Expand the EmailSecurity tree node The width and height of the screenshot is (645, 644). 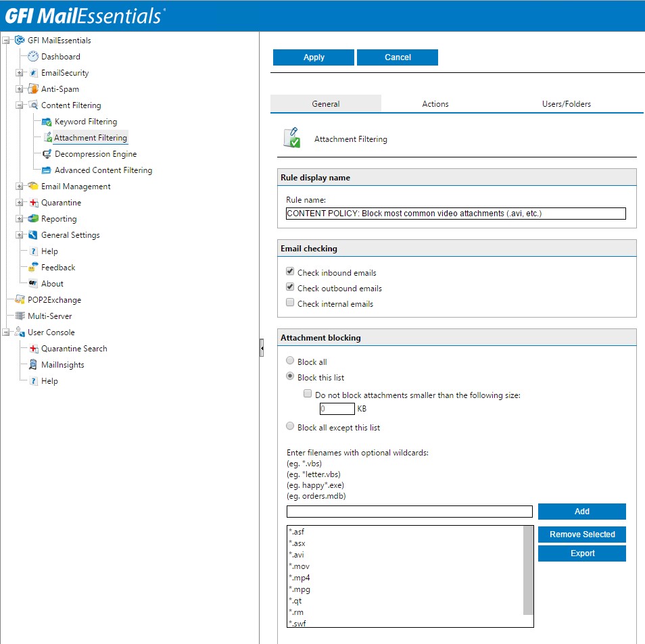pos(20,73)
